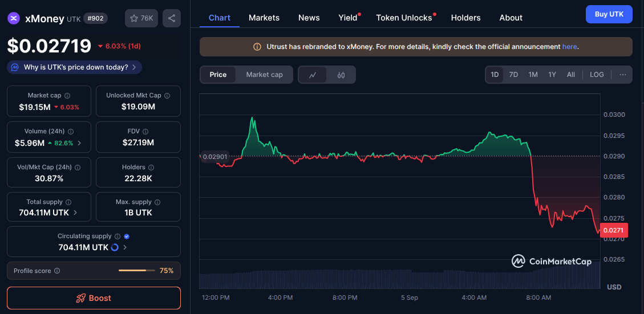Select the Price chart toggle
This screenshot has height=314, width=644.
[x=218, y=75]
